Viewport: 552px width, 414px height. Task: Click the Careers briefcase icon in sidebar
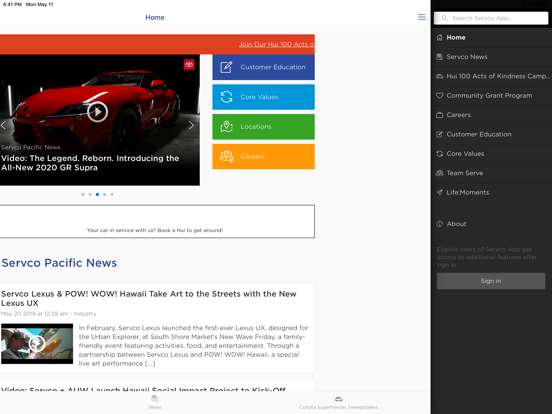point(439,115)
